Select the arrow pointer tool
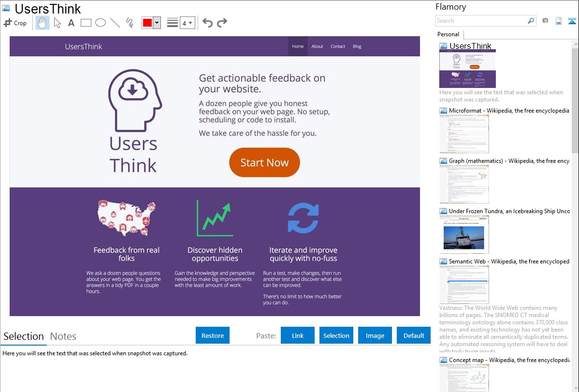Image resolution: width=579 pixels, height=392 pixels. (x=57, y=23)
